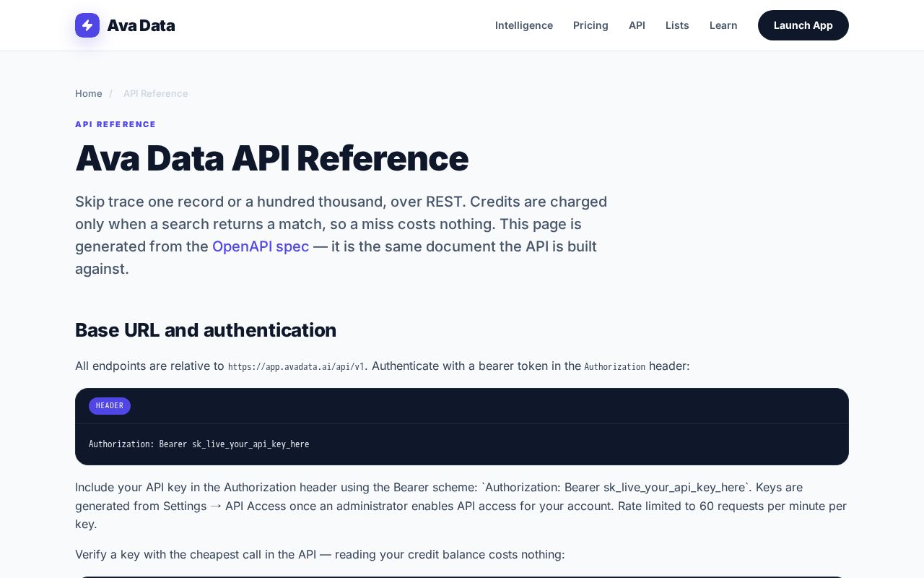Click the Ava Data API Reference heading
The image size is (924, 578).
[271, 158]
